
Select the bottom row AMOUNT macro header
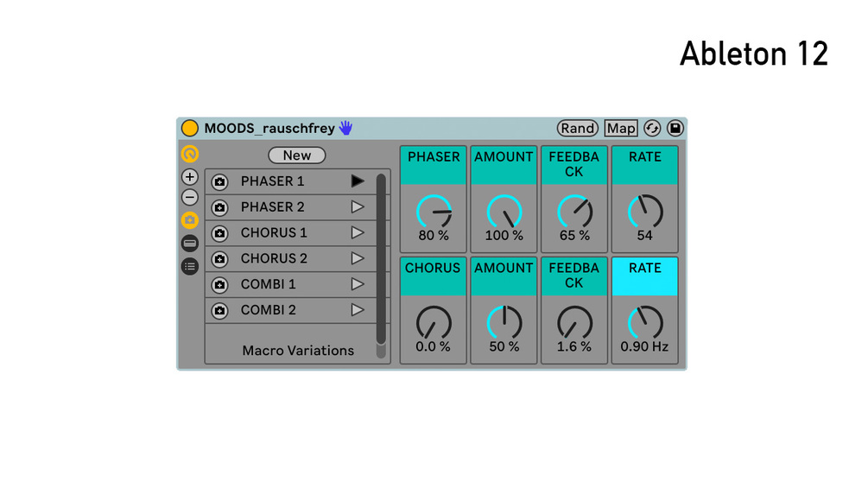click(504, 276)
